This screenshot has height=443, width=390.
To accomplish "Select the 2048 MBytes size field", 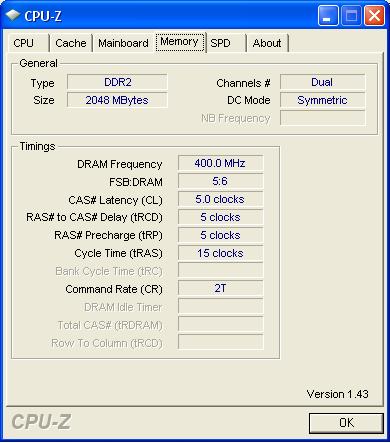I will 117,100.
